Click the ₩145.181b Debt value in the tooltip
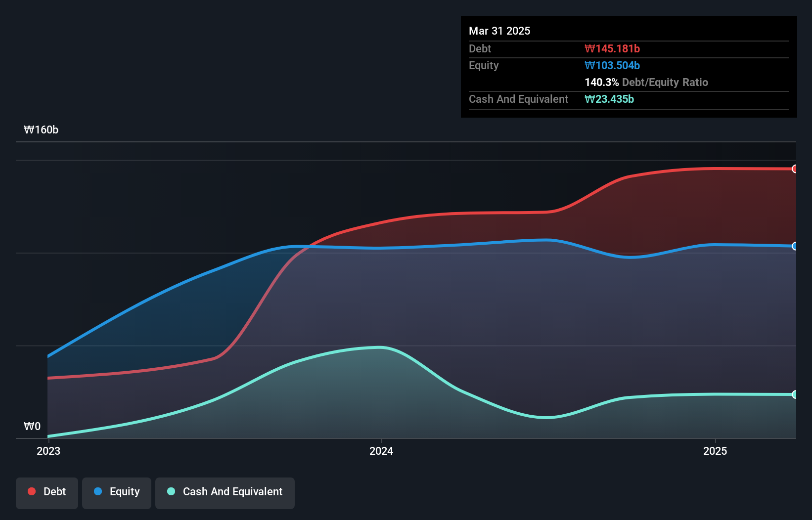Screen dimensions: 812x520 click(x=613, y=48)
